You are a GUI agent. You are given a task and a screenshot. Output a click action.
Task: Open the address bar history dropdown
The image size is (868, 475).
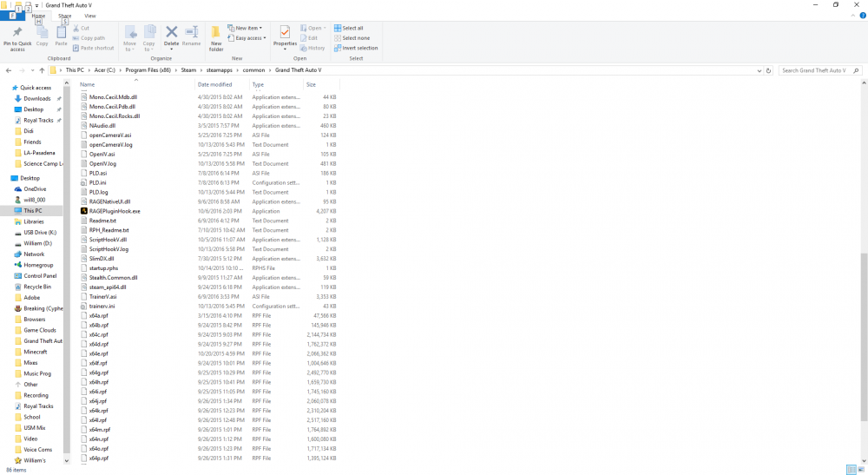(x=759, y=70)
